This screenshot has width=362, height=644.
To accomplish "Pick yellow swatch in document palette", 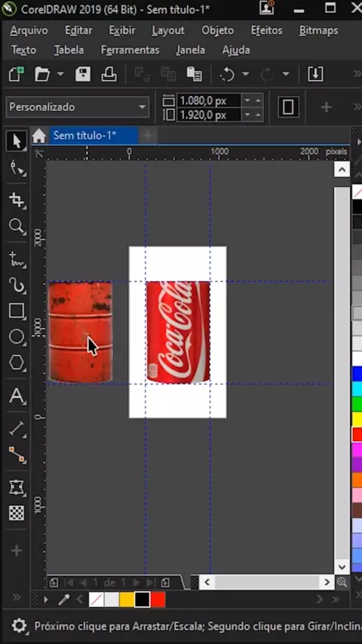I will click(127, 600).
